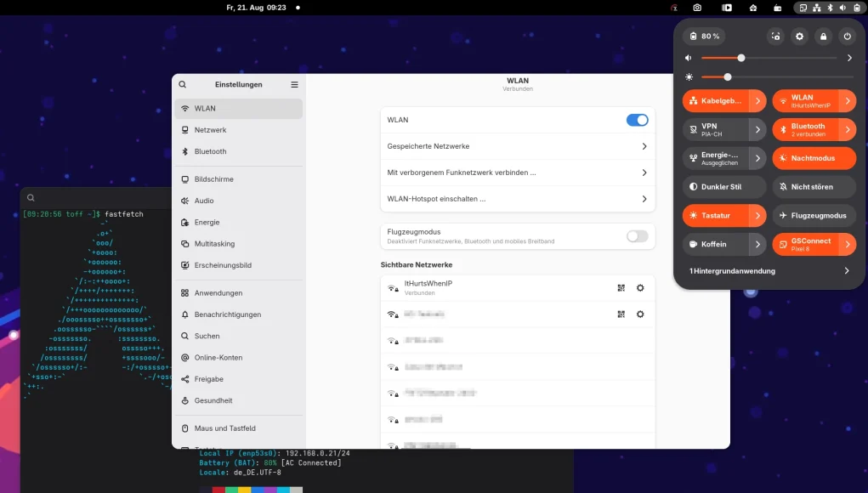Image resolution: width=868 pixels, height=493 pixels.
Task: Open Maus und Tastfeld settings page
Action: pos(239,428)
